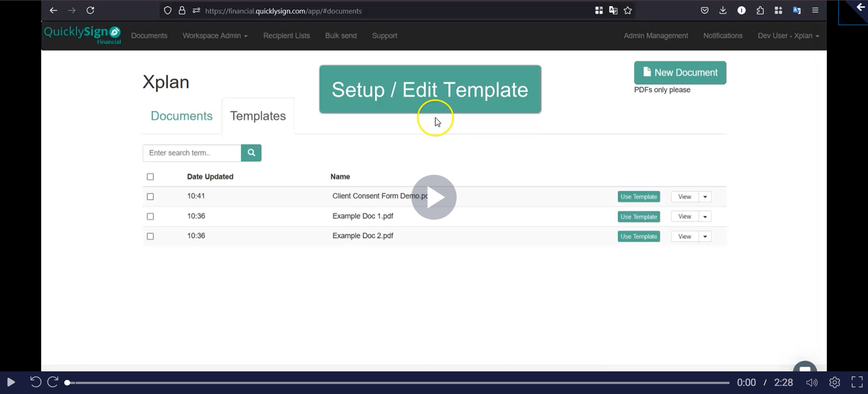This screenshot has width=868, height=394.
Task: View the Example Doc 1.pdf template
Action: coord(685,216)
